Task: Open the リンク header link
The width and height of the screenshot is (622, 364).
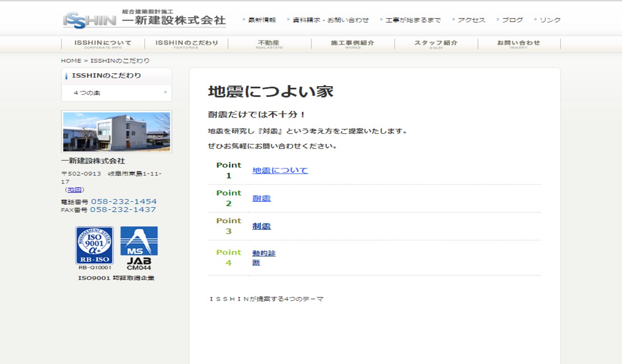Action: point(550,20)
